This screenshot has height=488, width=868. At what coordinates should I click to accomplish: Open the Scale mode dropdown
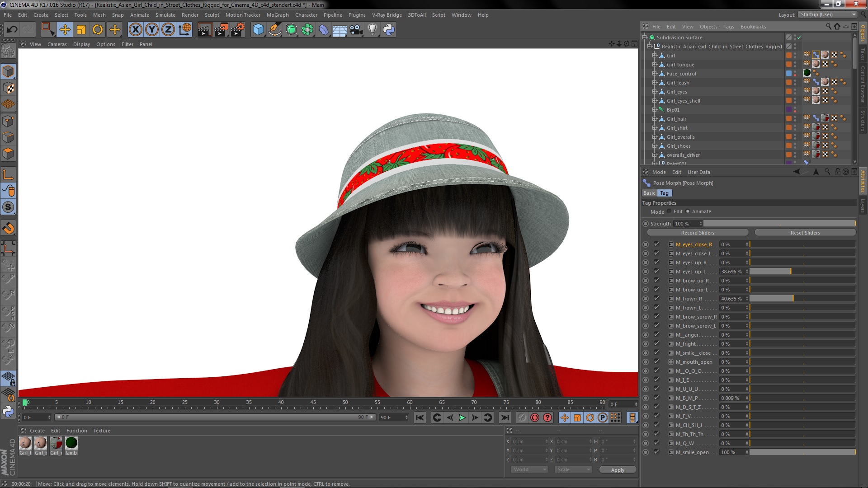pyautogui.click(x=573, y=470)
